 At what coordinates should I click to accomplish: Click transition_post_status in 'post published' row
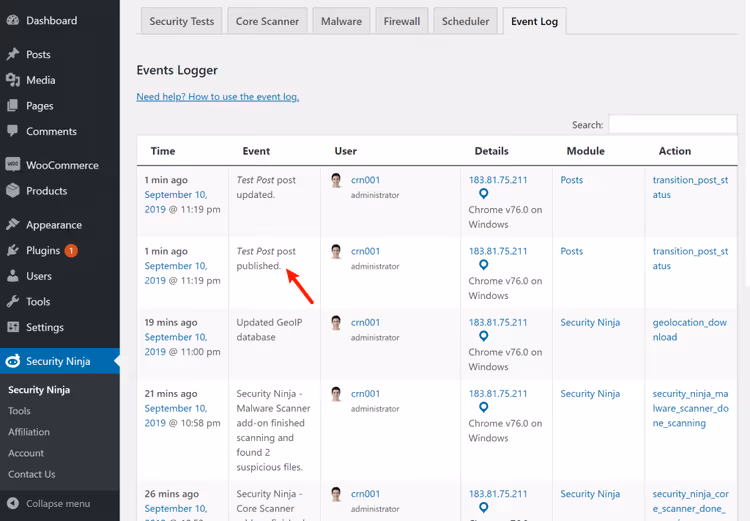690,258
